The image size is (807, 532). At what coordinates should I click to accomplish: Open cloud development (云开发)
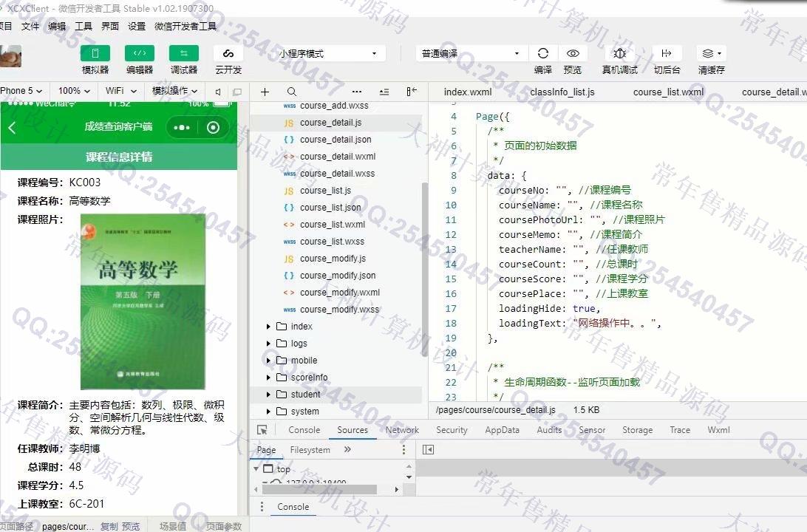coord(228,53)
